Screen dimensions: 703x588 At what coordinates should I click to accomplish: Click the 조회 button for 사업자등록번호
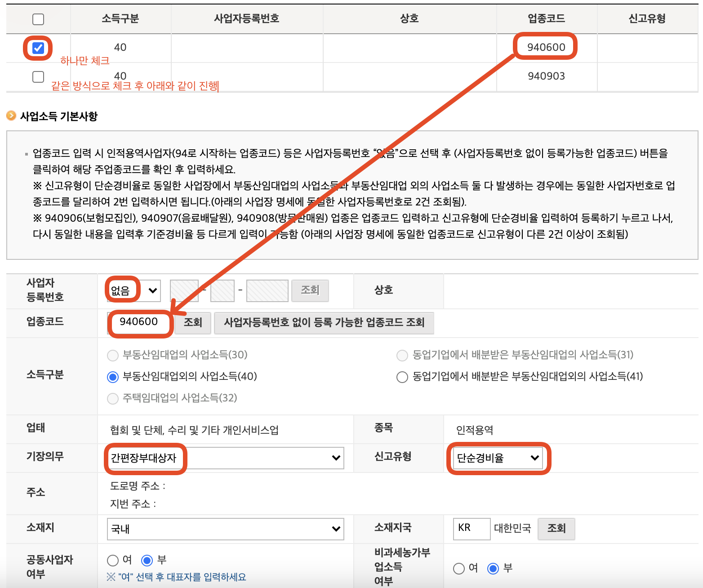[310, 290]
